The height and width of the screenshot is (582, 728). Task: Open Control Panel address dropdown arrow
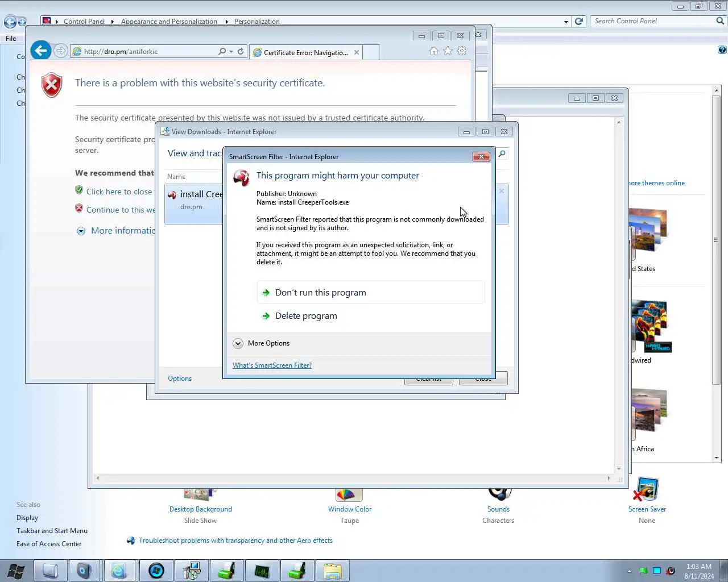point(566,22)
